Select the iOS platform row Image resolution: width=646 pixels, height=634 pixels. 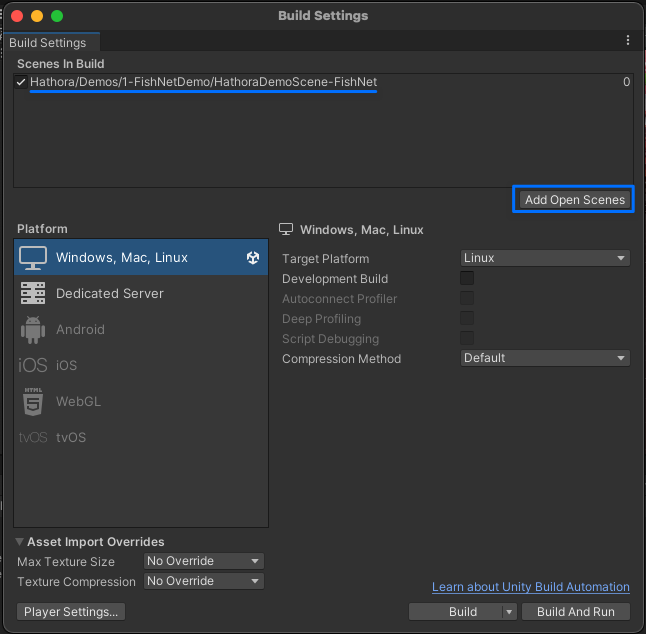coord(141,365)
